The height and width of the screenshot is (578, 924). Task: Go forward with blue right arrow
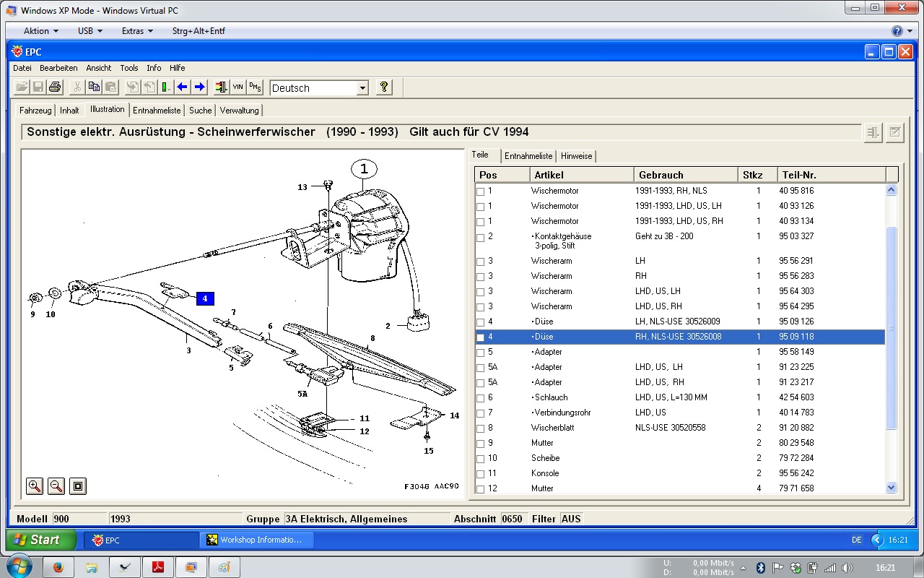[200, 87]
